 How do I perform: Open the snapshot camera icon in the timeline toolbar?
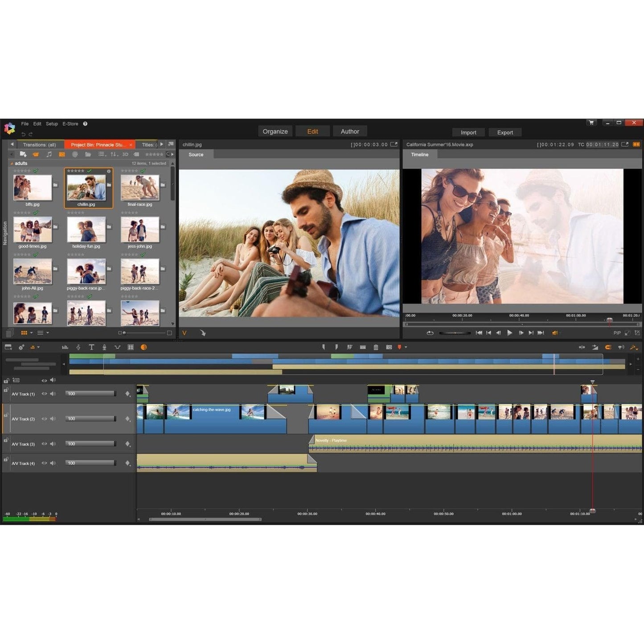click(389, 347)
